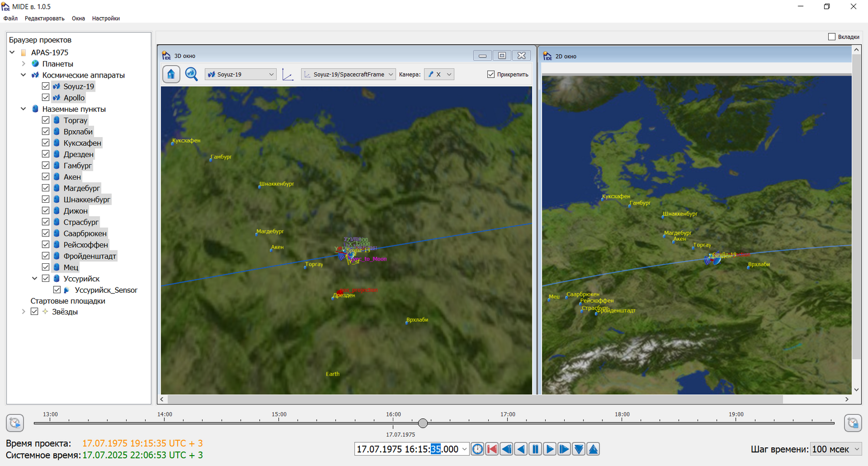
Task: Click the coordinate axes icon in 3D toolbar
Action: (x=288, y=74)
